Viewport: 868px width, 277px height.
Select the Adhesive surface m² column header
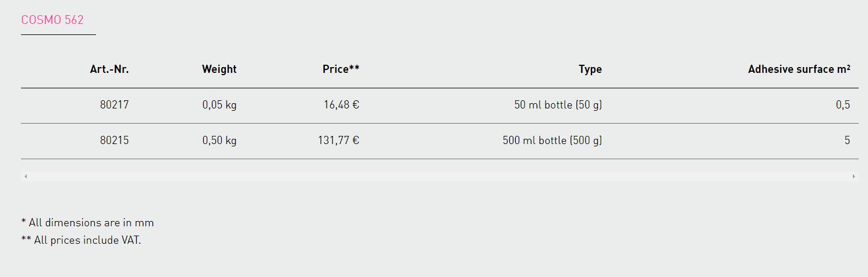pos(799,69)
